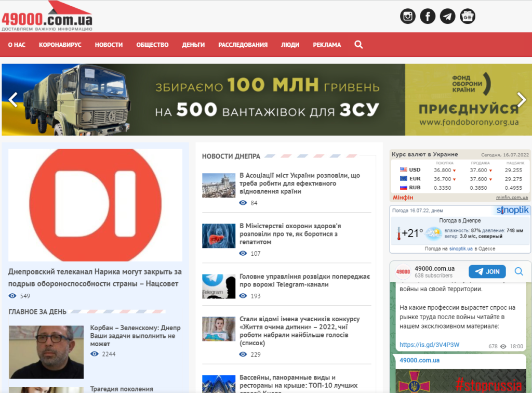Follow the minfin.com.ua link

click(512, 197)
